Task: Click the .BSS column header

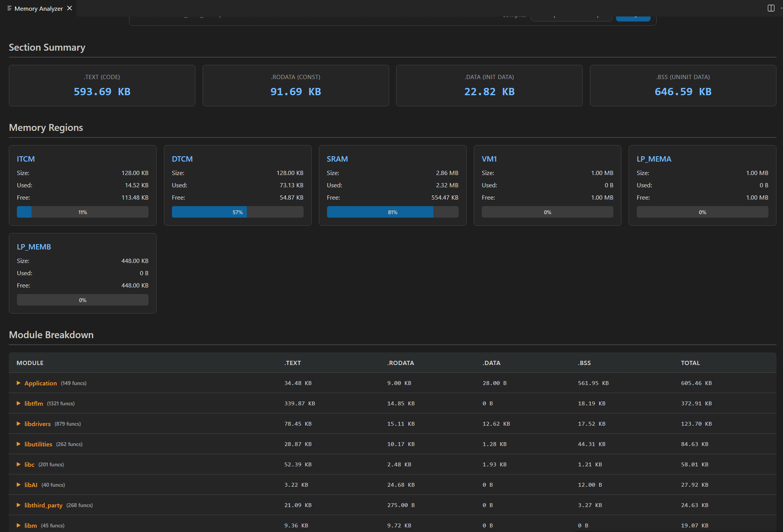Action: [x=584, y=363]
